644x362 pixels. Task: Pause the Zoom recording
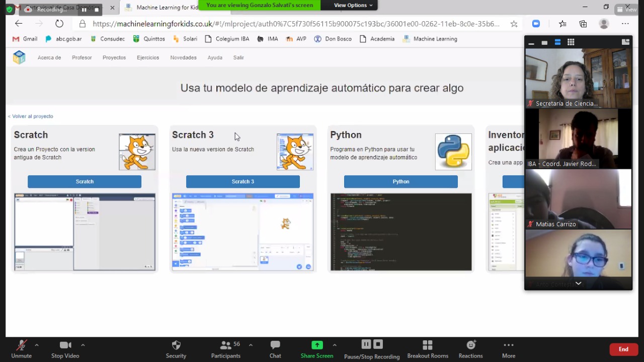366,344
